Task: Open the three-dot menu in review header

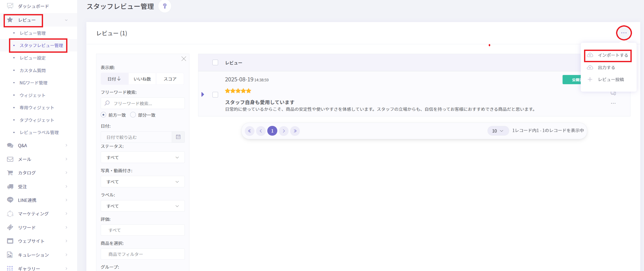Action: pos(624,33)
